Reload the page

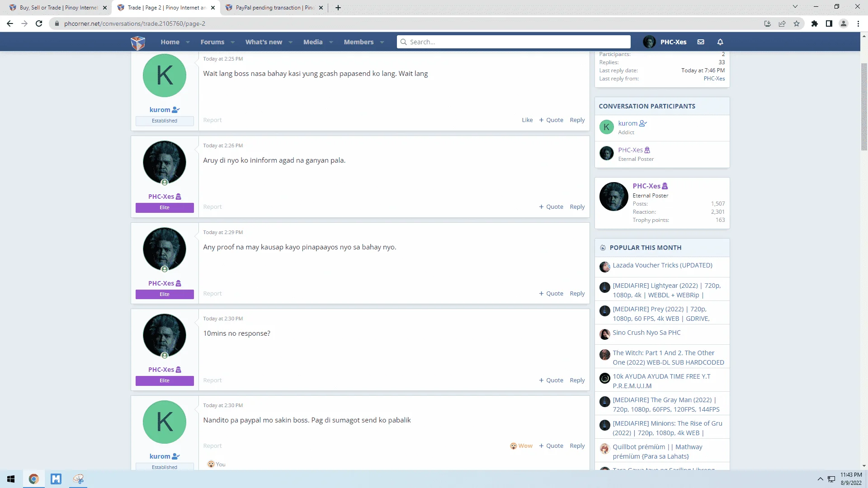click(x=39, y=23)
